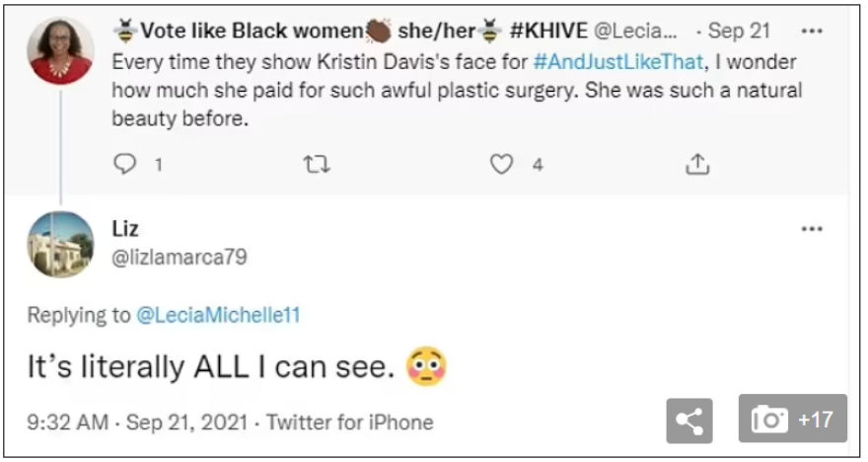Open the three-dot menu on Liz's reply

[x=812, y=229]
